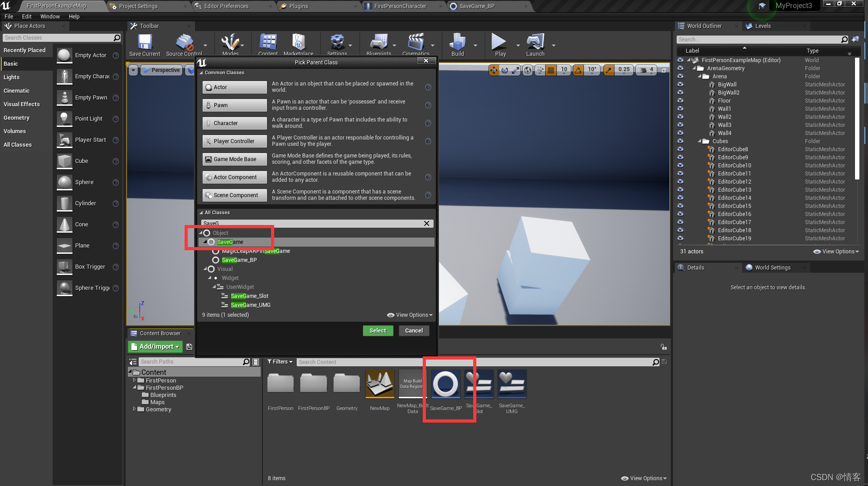Image resolution: width=868 pixels, height=486 pixels.
Task: Collapse the Cubes folder in outliner
Action: point(700,141)
